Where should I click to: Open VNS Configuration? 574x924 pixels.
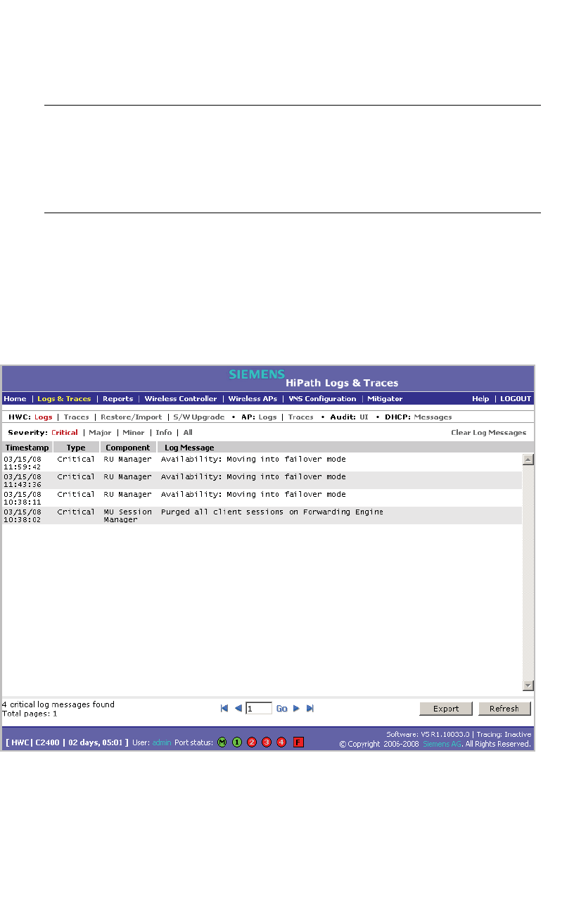point(322,398)
